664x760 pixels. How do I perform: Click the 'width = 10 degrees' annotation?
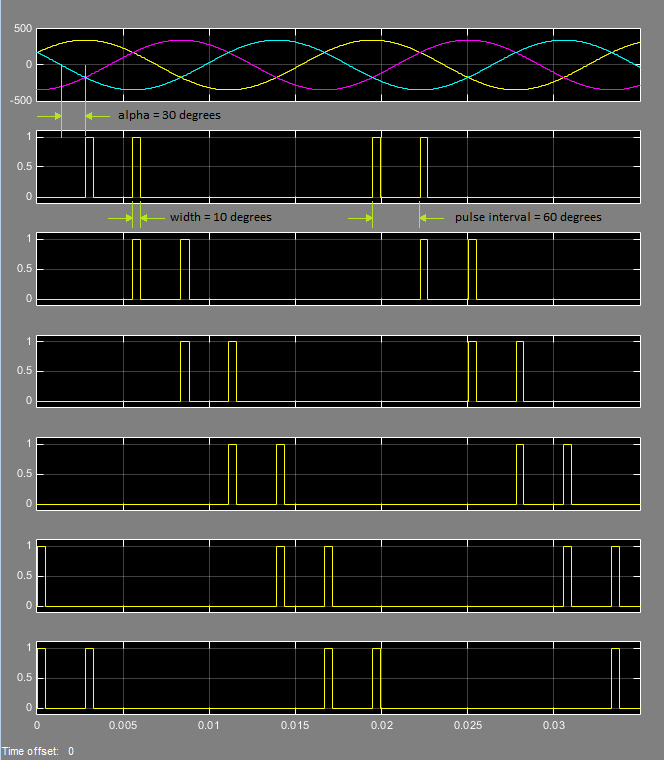click(221, 217)
